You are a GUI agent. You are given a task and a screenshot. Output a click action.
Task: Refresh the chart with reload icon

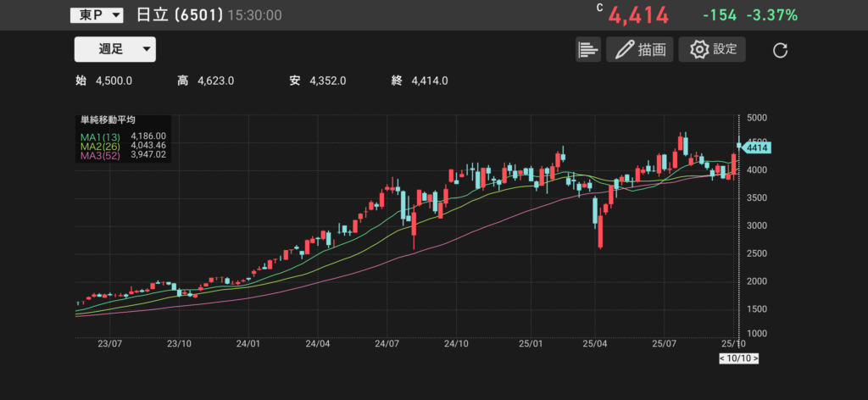coord(781,51)
